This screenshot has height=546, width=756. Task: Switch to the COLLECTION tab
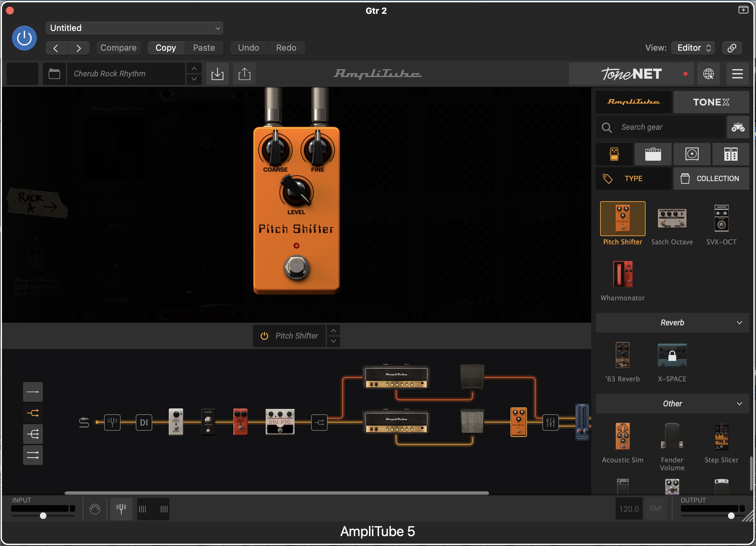click(x=711, y=178)
